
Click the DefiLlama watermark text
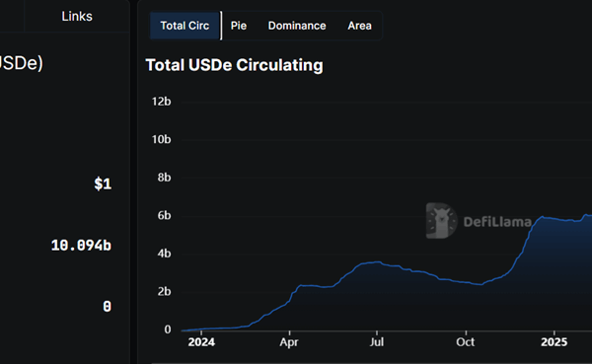[x=497, y=222]
